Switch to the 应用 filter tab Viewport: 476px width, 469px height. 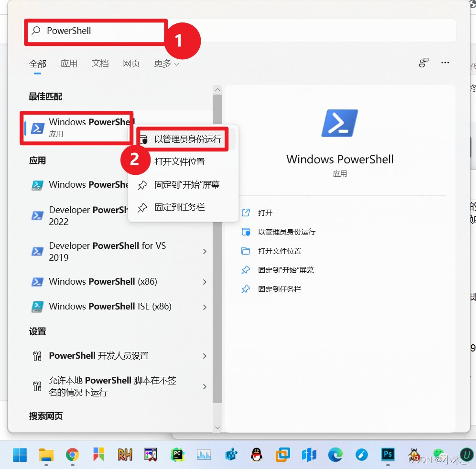pyautogui.click(x=69, y=64)
